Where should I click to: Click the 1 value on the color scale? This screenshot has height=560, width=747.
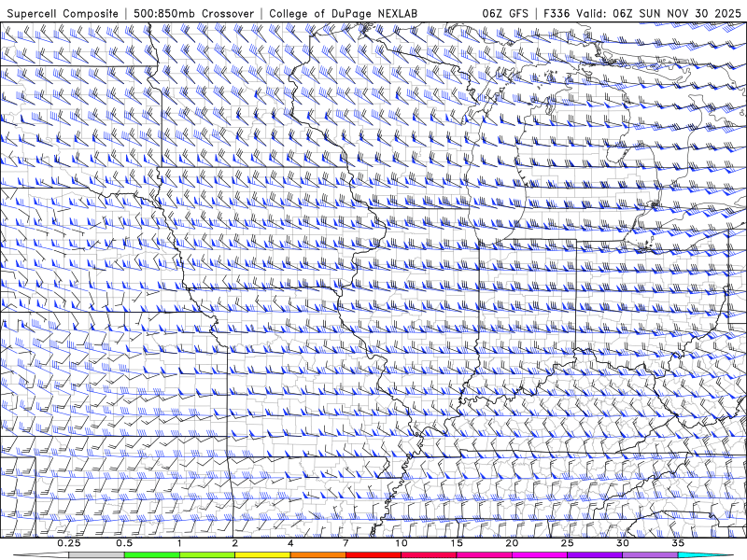179,543
